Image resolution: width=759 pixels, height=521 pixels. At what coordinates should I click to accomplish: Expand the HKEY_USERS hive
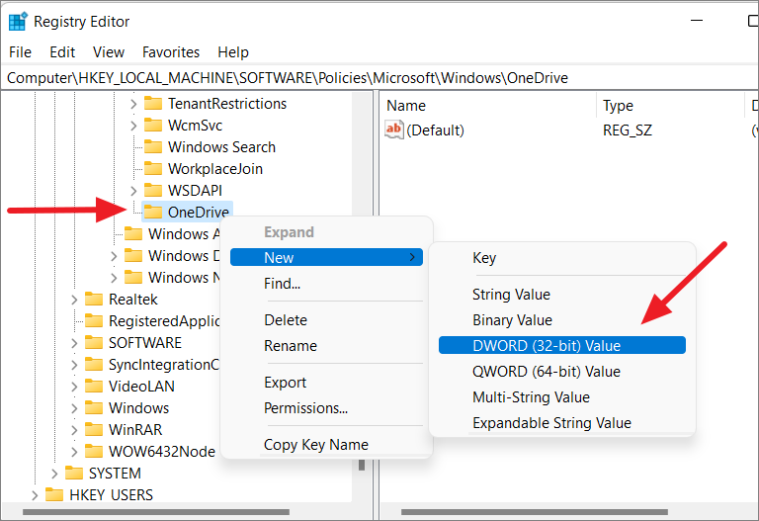click(x=34, y=495)
